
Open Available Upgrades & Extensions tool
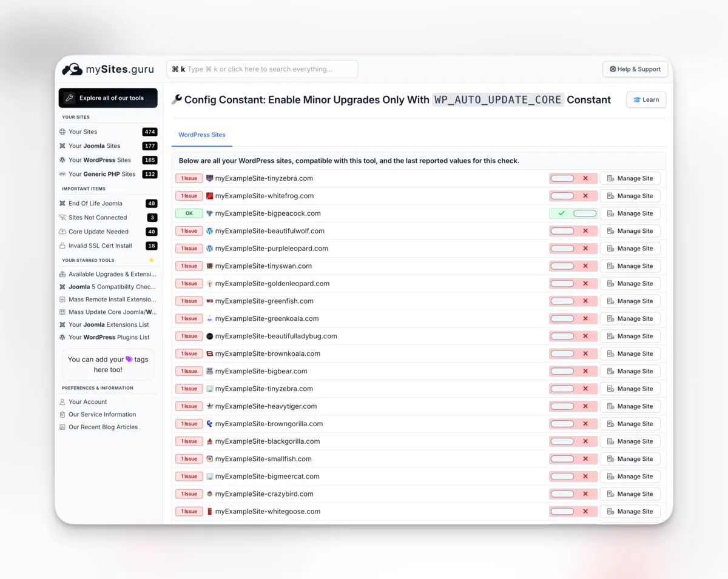[x=108, y=274]
